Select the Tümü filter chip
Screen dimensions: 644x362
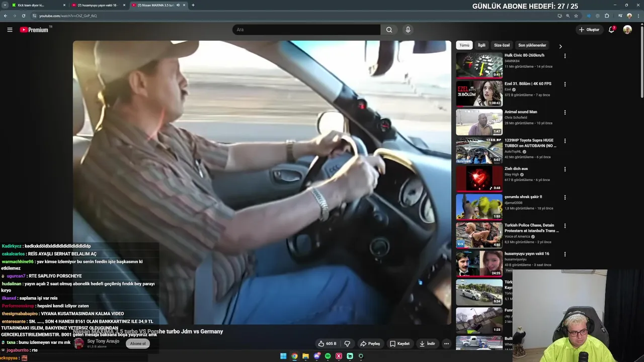point(464,45)
